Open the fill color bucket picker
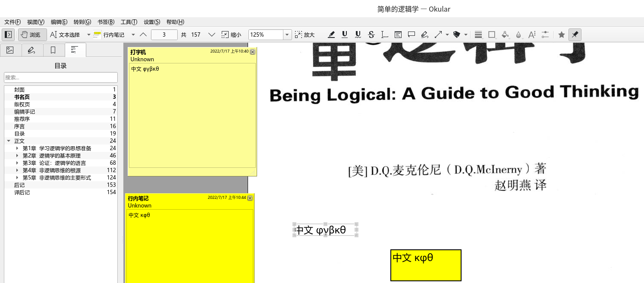Viewport: 644px width, 283px height. (x=505, y=35)
